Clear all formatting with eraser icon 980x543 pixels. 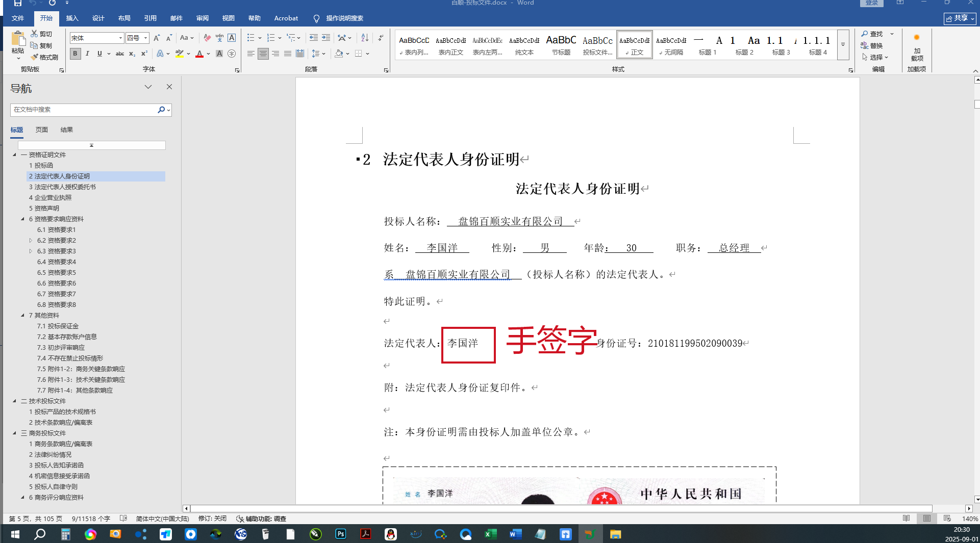click(x=207, y=38)
